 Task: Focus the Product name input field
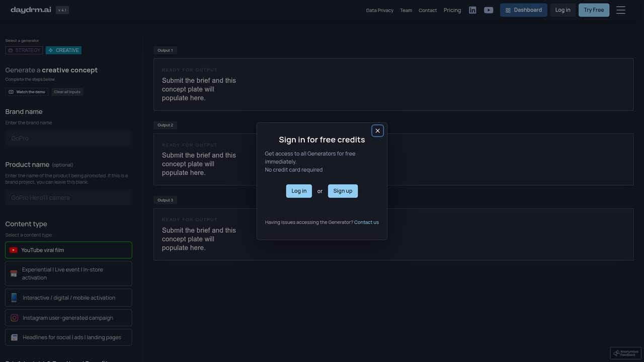click(x=68, y=198)
